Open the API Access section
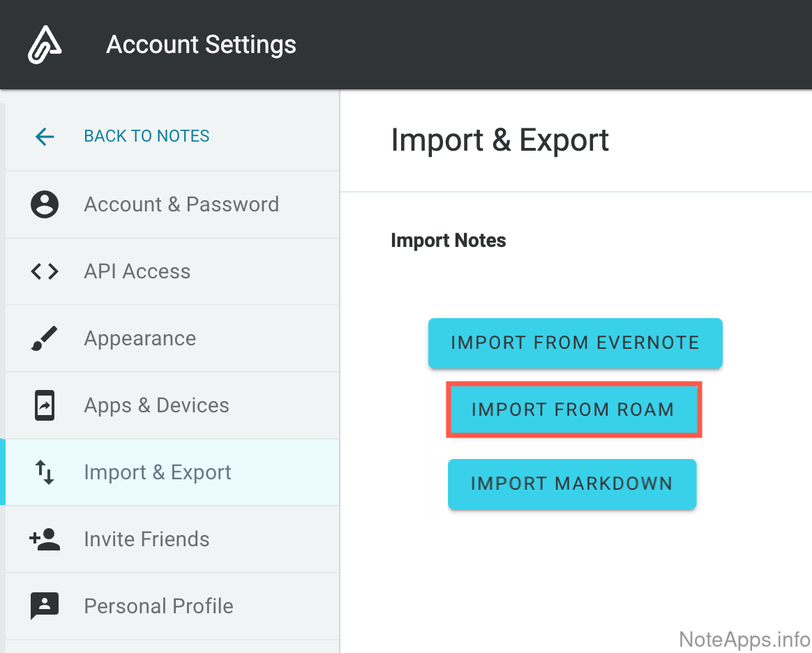812x653 pixels. click(137, 271)
